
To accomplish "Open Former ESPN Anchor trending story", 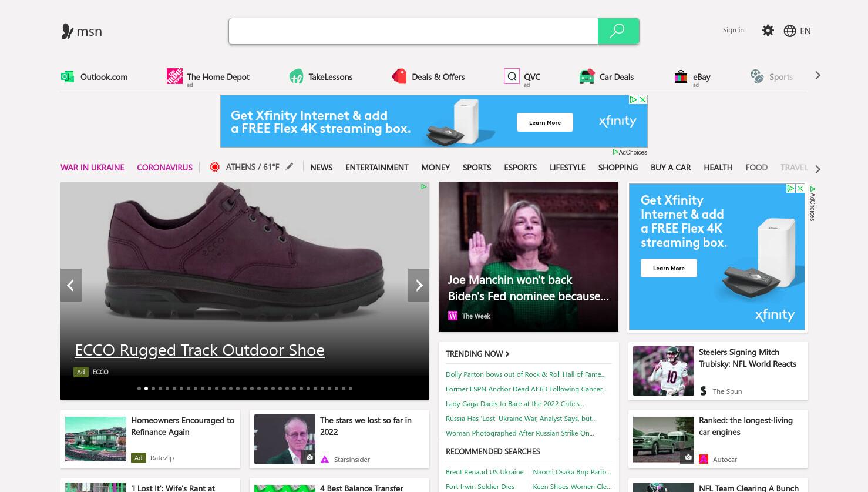I will 526,389.
